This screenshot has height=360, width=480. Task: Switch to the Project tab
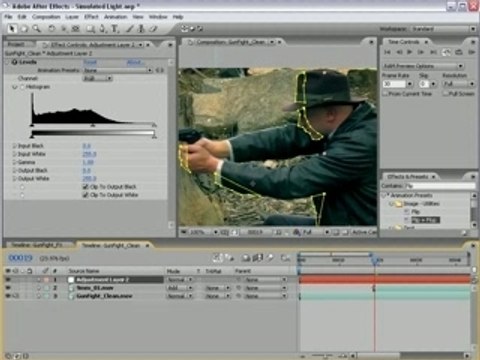tap(17, 44)
